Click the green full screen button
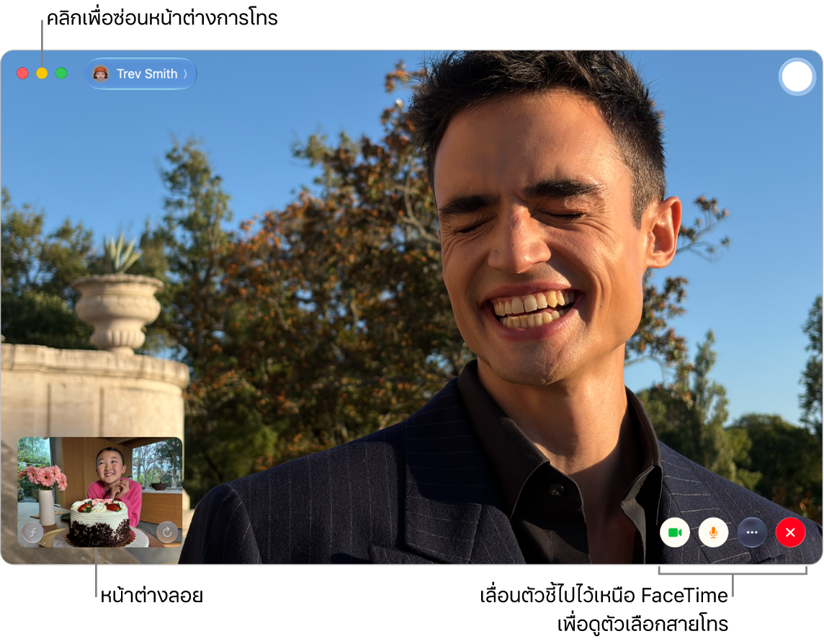824x644 pixels. coord(61,73)
